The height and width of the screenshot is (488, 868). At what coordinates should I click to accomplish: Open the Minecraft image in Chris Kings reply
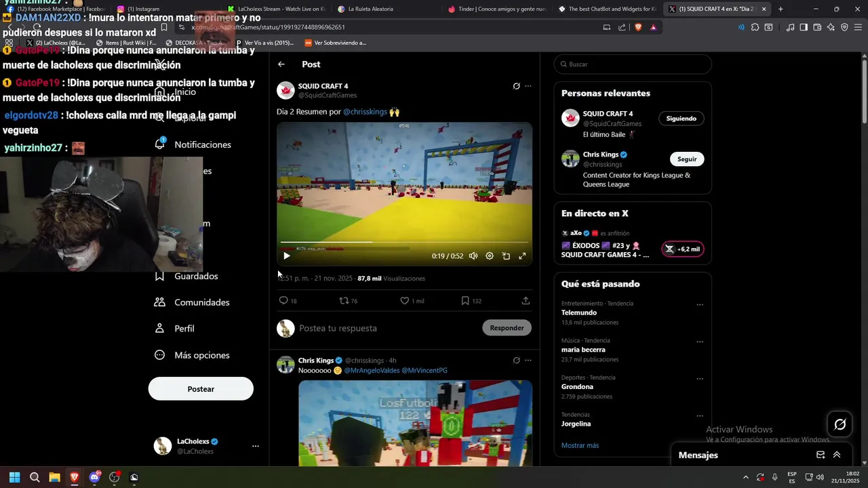click(415, 423)
